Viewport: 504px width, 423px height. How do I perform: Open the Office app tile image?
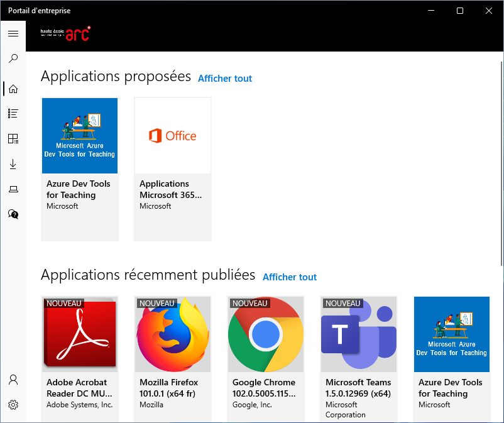[x=173, y=136]
